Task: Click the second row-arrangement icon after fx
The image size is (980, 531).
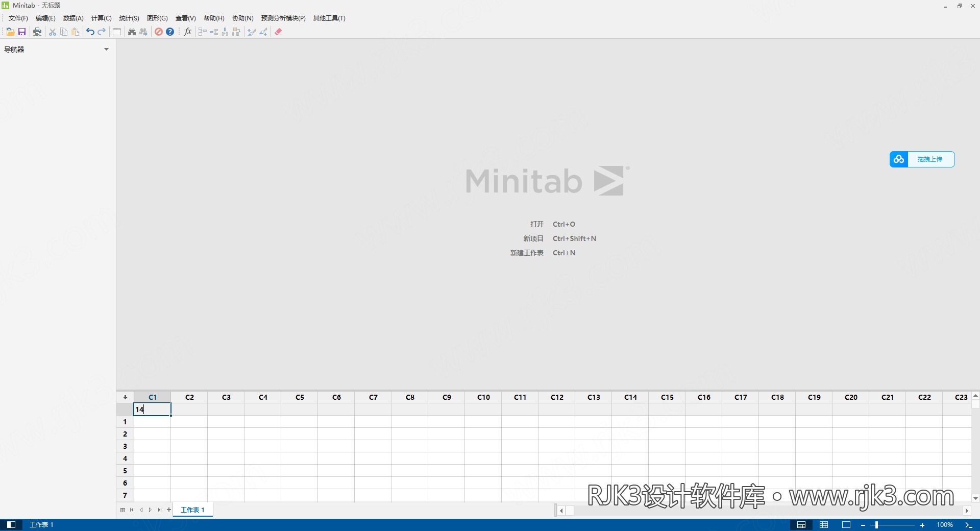Action: coord(214,32)
